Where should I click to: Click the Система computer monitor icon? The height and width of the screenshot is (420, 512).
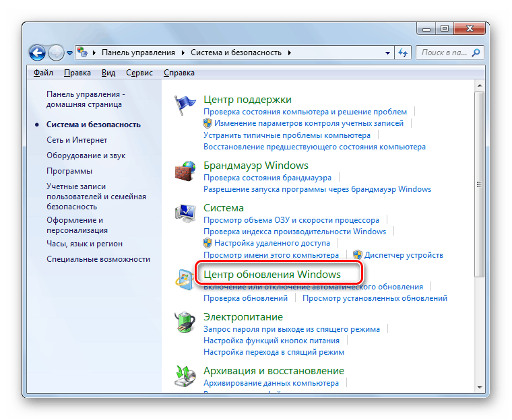(185, 213)
